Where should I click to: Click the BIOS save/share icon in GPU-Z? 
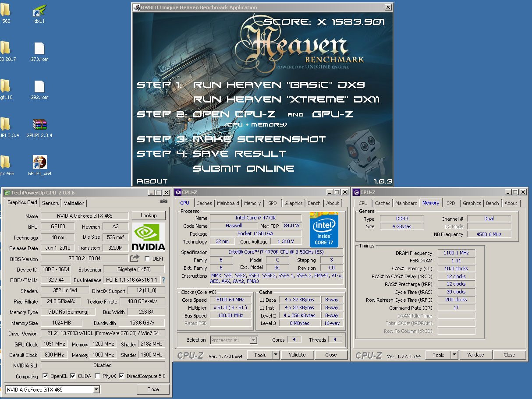coord(135,258)
